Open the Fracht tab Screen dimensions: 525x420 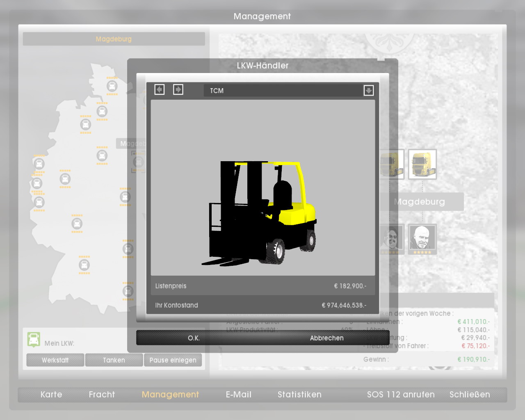point(102,395)
